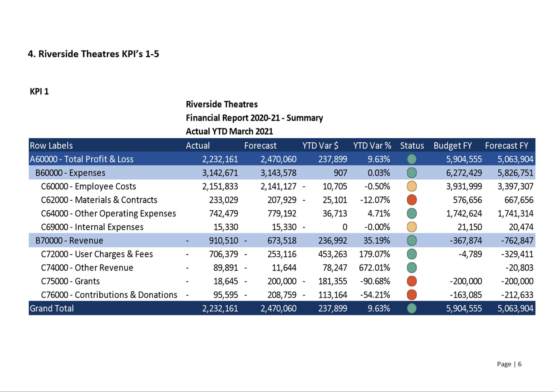This screenshot has height=392, width=554.
Task: Click the 'C69000 - Internal Expenses' label
Action: point(92,227)
